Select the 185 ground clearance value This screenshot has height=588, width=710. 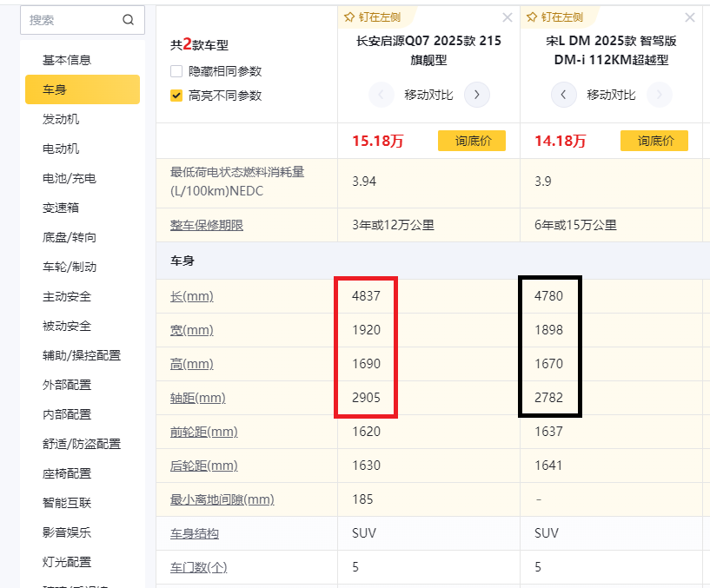pyautogui.click(x=362, y=499)
